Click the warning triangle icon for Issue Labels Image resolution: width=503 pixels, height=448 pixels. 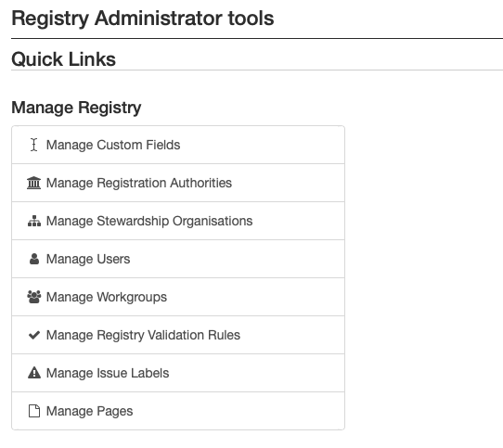click(x=34, y=373)
